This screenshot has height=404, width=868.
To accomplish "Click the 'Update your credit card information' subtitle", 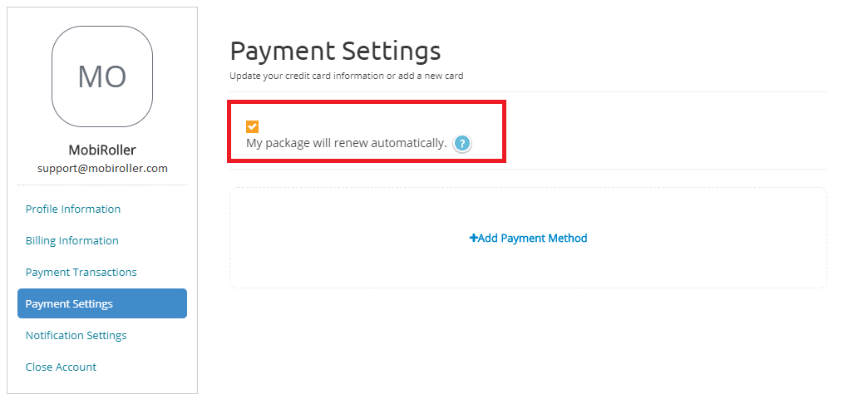I will point(347,76).
